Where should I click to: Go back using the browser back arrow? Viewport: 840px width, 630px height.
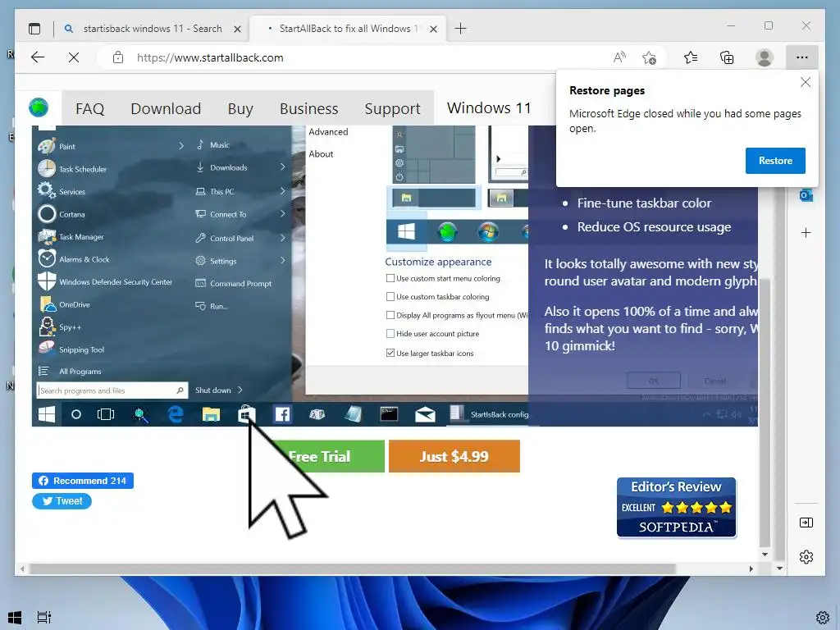coord(38,57)
